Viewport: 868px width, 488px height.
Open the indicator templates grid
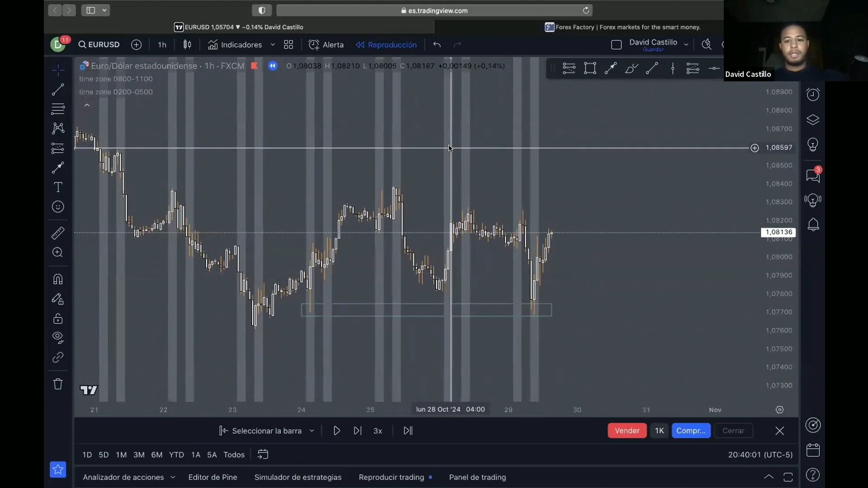pyautogui.click(x=288, y=45)
